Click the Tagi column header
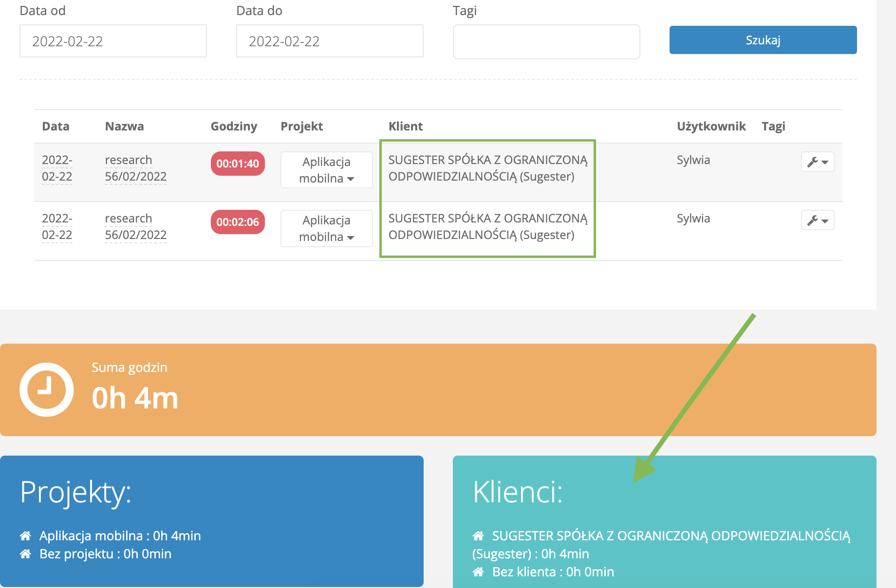 [x=773, y=126]
